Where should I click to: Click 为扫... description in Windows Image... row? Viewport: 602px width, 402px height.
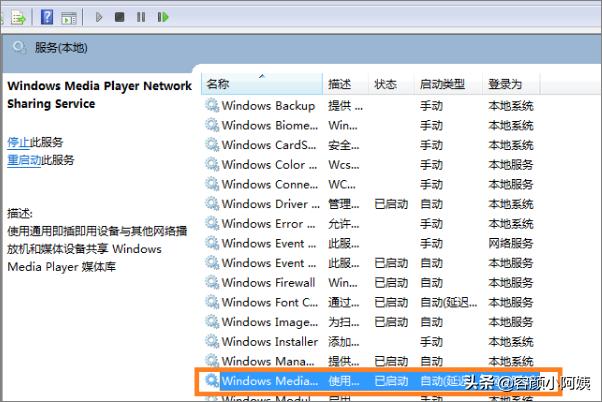(x=344, y=322)
